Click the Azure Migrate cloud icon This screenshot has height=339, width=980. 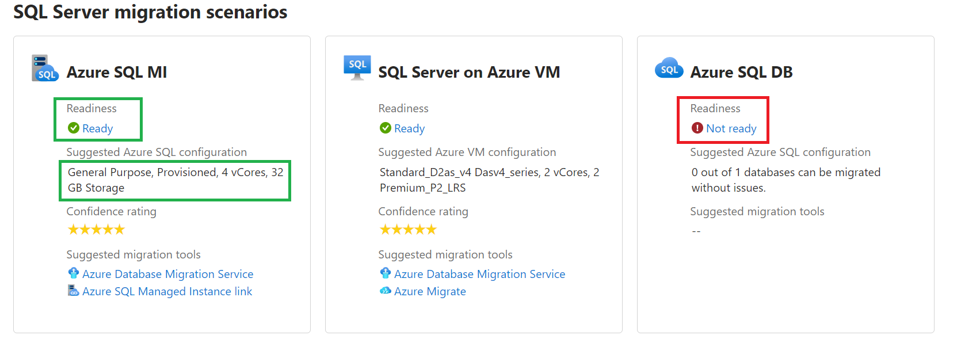386,291
